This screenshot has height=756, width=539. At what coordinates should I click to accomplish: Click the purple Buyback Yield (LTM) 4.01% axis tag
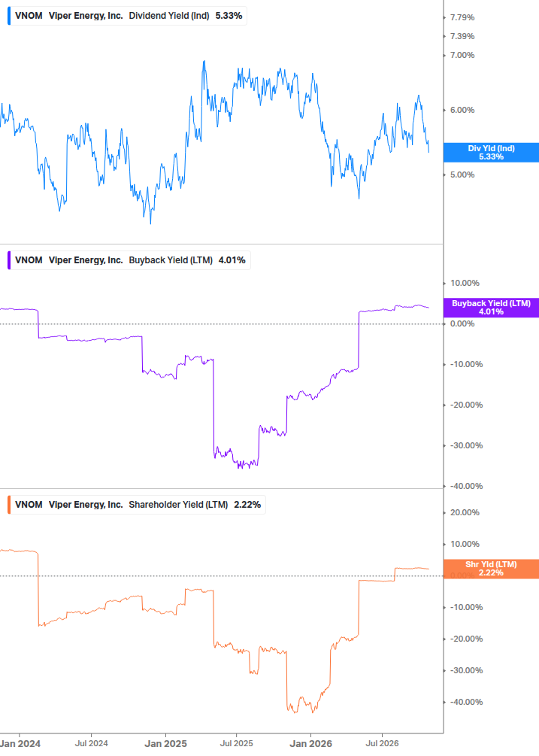491,308
